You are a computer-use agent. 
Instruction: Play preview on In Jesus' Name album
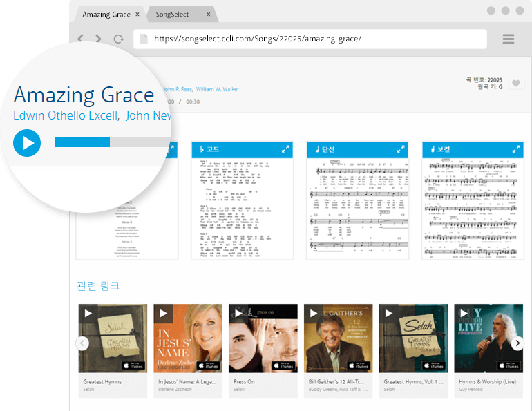coord(164,314)
